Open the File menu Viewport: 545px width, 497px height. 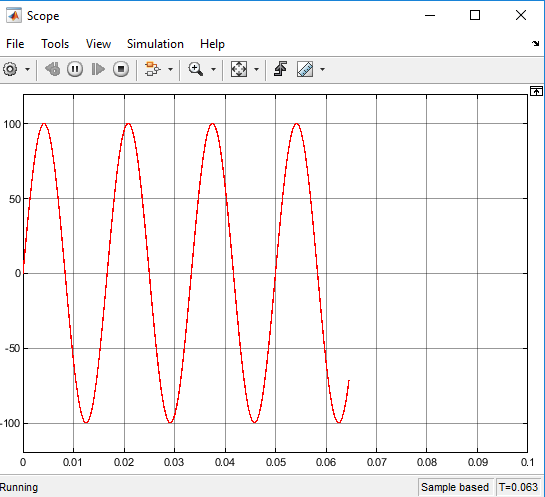pyautogui.click(x=15, y=44)
